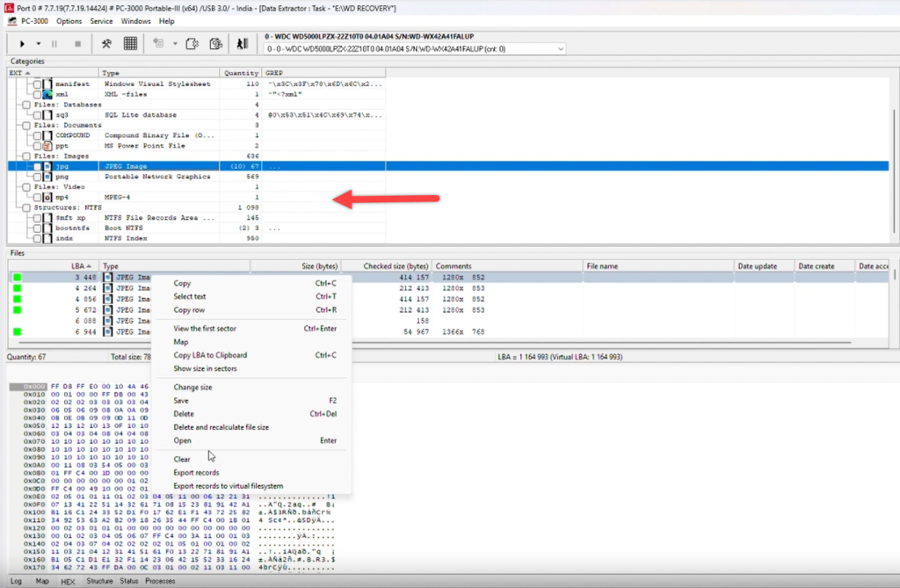This screenshot has width=900, height=588.
Task: Sort the file list by LBA column header
Action: (x=77, y=265)
